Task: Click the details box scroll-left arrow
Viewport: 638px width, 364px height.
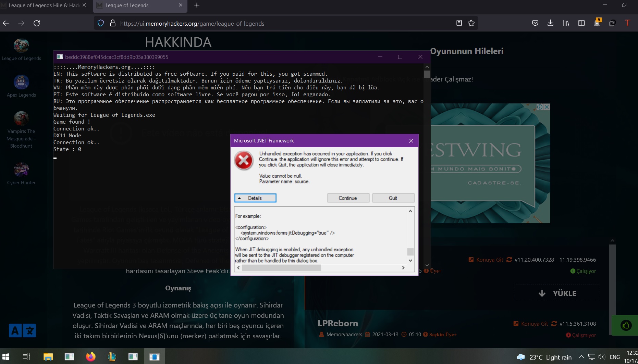Action: tap(238, 268)
